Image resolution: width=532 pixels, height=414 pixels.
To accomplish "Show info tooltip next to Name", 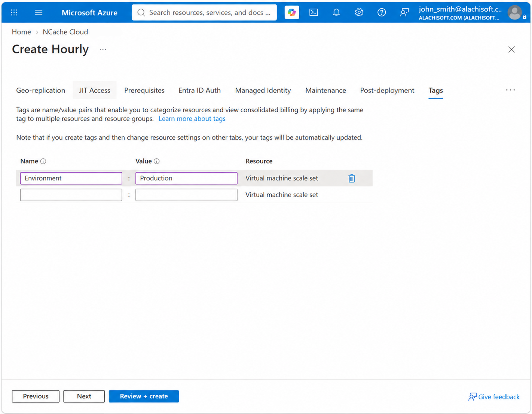I will click(x=43, y=161).
